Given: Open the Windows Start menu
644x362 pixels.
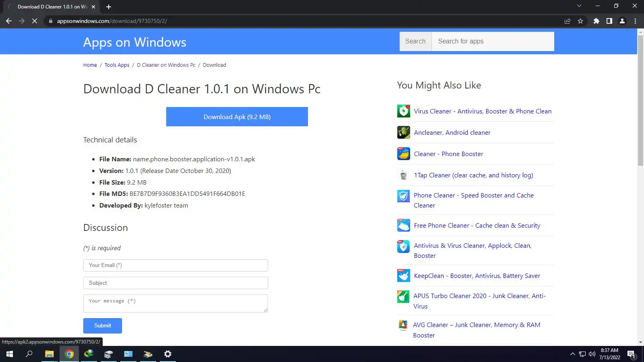Looking at the screenshot, I should (10, 354).
